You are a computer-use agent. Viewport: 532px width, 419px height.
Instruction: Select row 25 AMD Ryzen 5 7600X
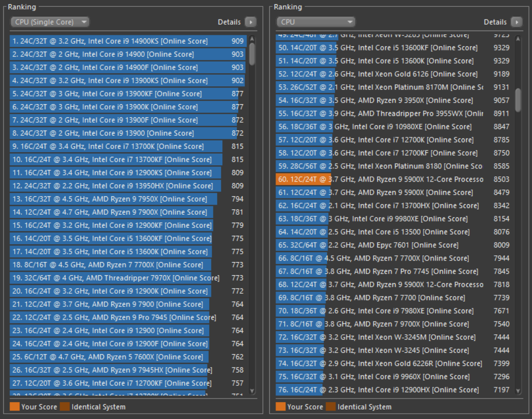[128, 357]
